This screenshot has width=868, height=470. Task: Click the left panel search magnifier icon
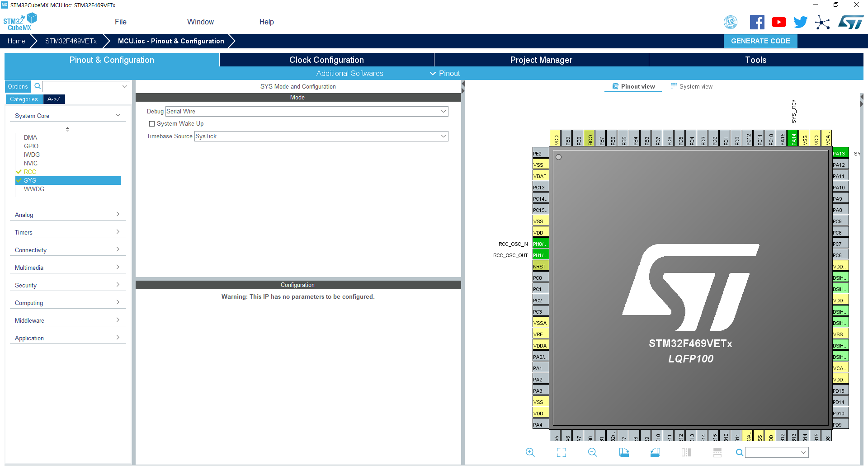tap(38, 86)
